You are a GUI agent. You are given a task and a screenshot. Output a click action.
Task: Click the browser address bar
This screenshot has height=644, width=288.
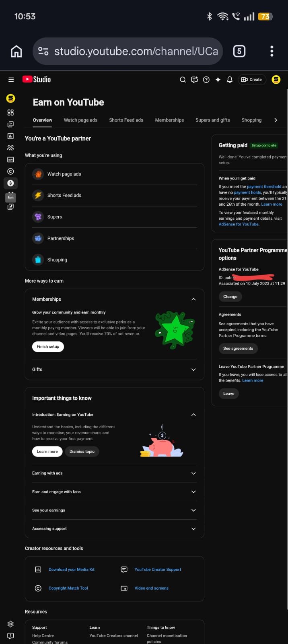(x=128, y=51)
